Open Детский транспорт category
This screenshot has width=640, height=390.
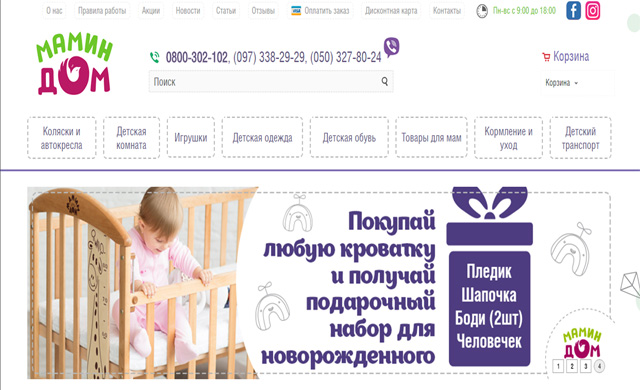(580, 138)
